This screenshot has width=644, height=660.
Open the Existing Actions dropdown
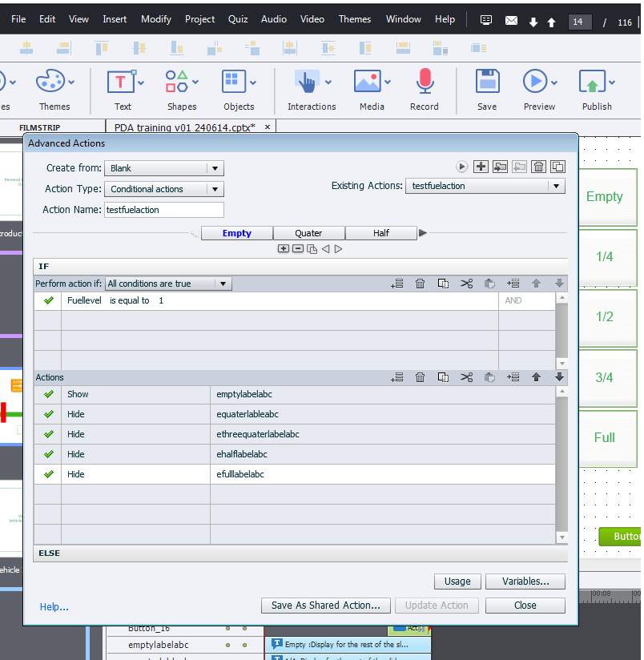pyautogui.click(x=485, y=186)
